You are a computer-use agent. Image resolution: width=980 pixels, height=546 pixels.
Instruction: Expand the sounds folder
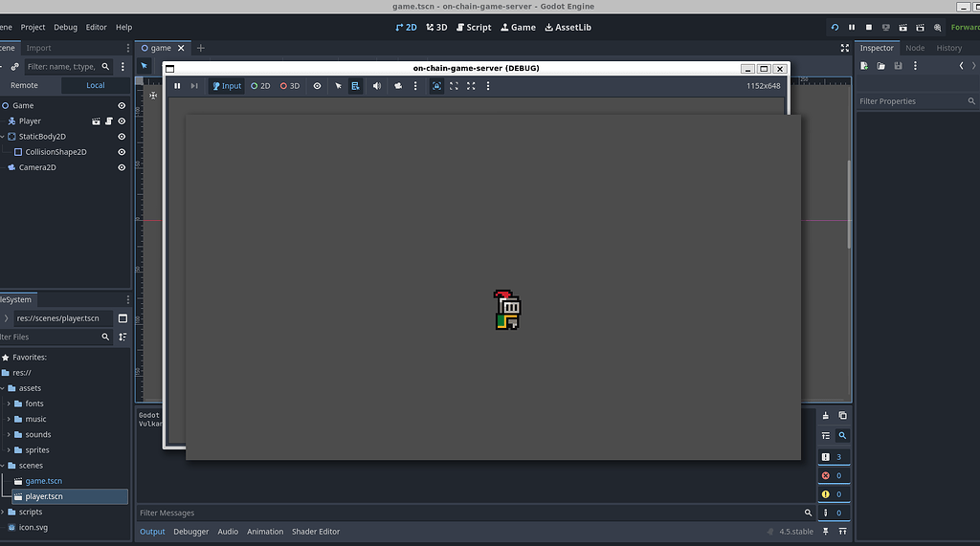(9, 435)
